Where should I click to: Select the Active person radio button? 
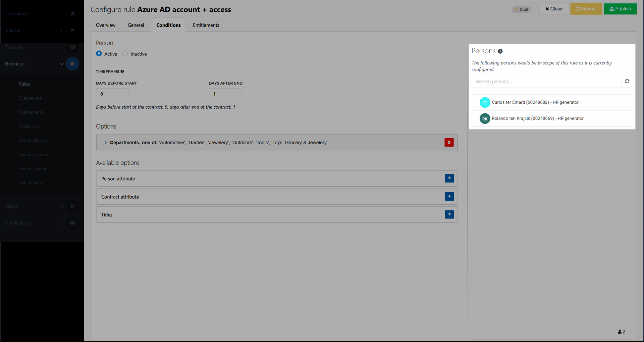click(x=99, y=54)
